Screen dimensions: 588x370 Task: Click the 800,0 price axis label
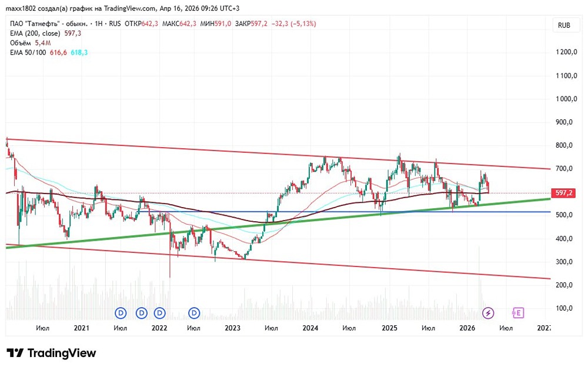564,145
